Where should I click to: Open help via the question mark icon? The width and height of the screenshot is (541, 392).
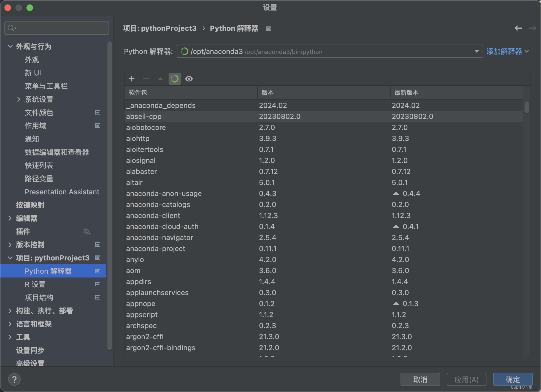pyautogui.click(x=14, y=379)
